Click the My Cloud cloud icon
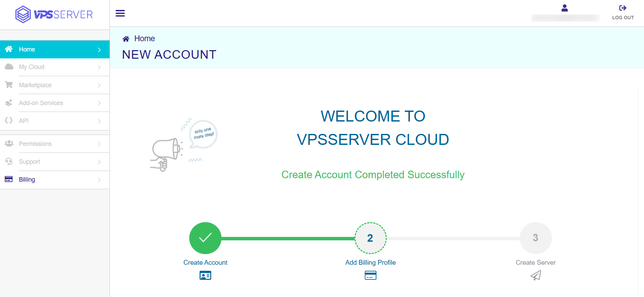Viewport: 644px width, 297px height. pyautogui.click(x=9, y=67)
